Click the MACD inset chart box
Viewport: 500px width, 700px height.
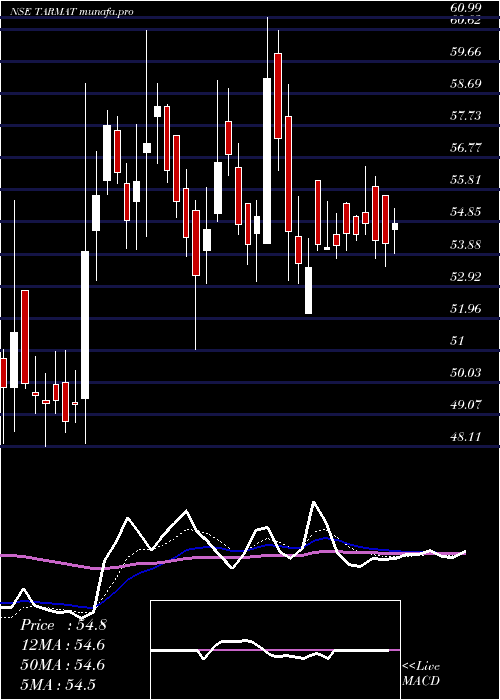pyautogui.click(x=275, y=650)
